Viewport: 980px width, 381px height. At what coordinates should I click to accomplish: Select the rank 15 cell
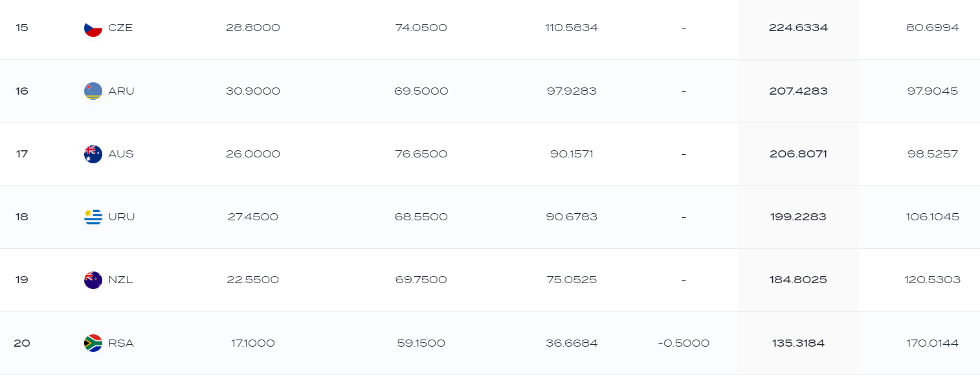22,28
